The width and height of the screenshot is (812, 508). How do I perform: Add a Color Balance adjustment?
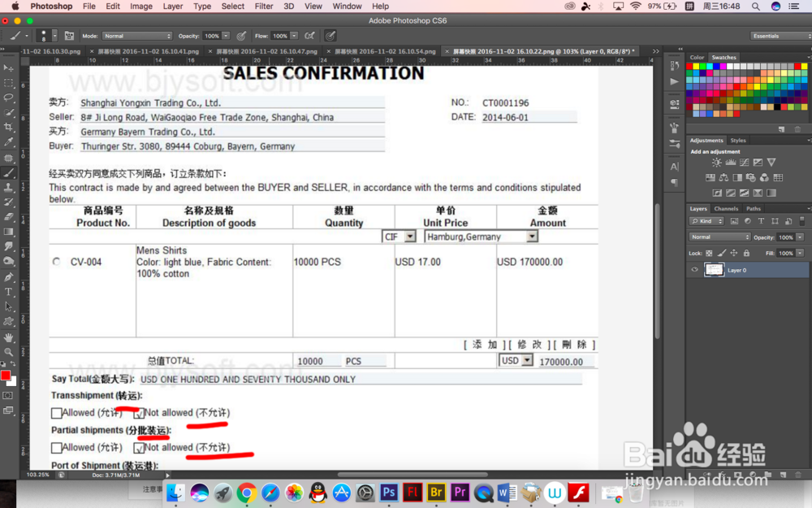pyautogui.click(x=723, y=178)
